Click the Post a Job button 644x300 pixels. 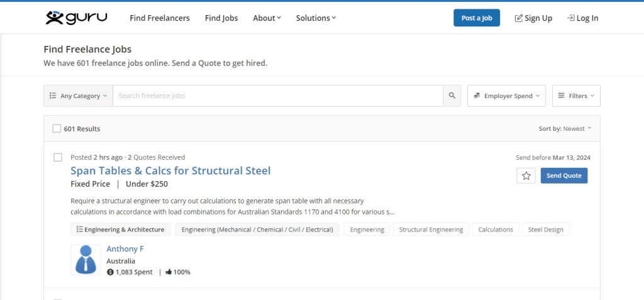click(477, 18)
